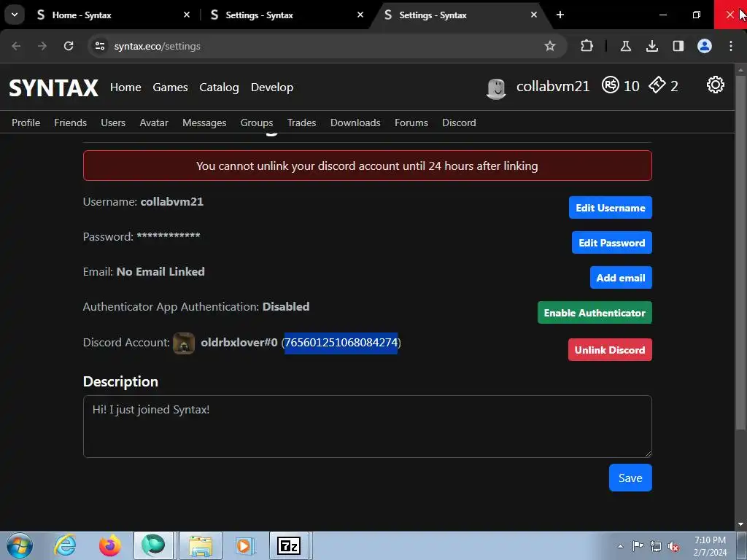Open Chrome Labs flask icon
Viewport: 747px width, 560px height.
pos(625,46)
